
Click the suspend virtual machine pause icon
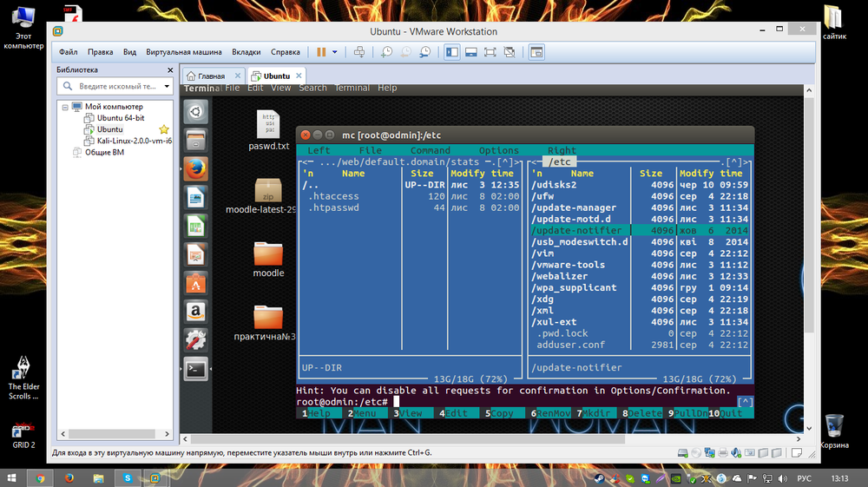321,52
